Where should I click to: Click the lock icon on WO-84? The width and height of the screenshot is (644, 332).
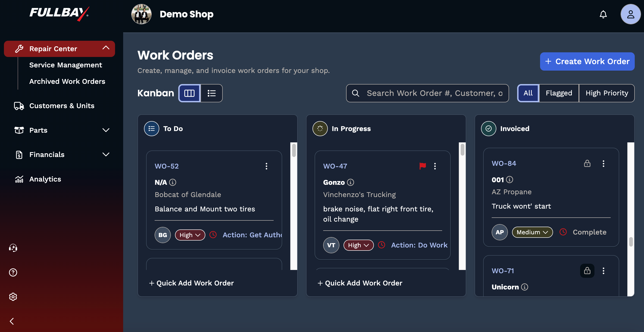pos(587,163)
